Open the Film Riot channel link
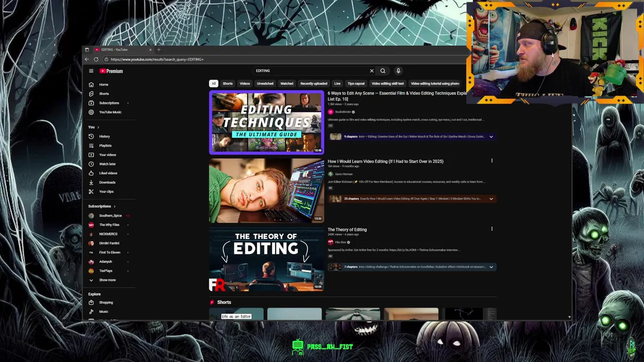 [x=340, y=242]
